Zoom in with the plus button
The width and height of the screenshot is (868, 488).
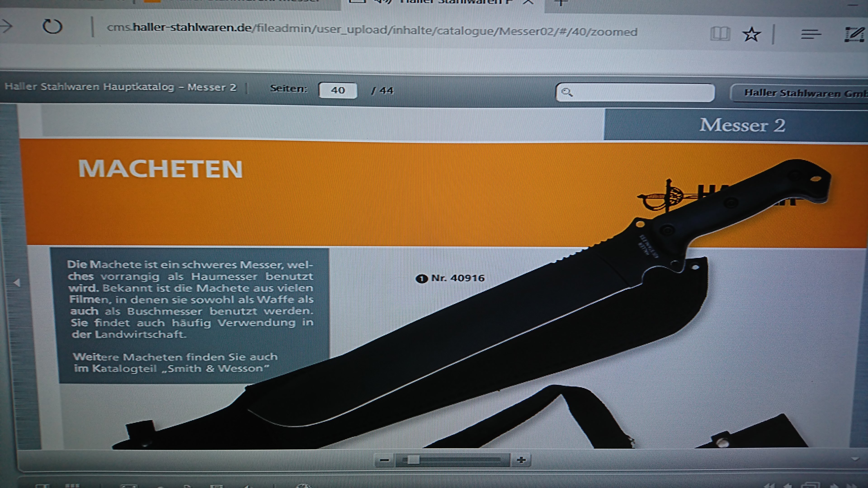521,460
